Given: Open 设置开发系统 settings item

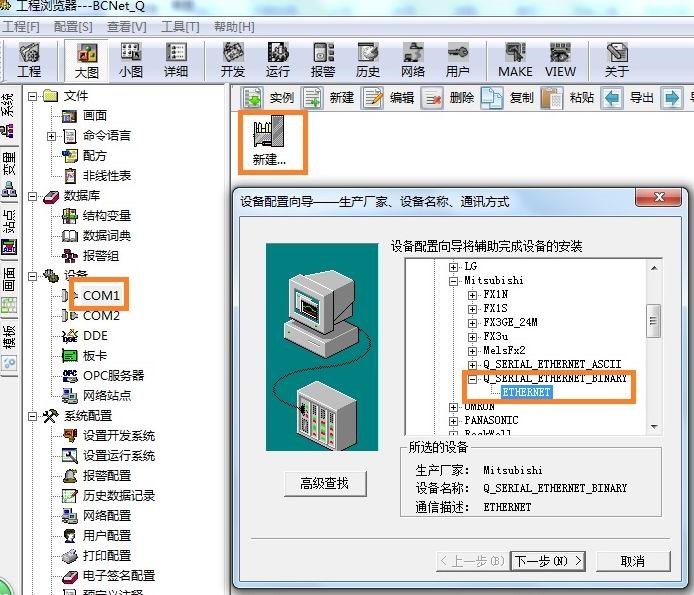Looking at the screenshot, I should 119,436.
